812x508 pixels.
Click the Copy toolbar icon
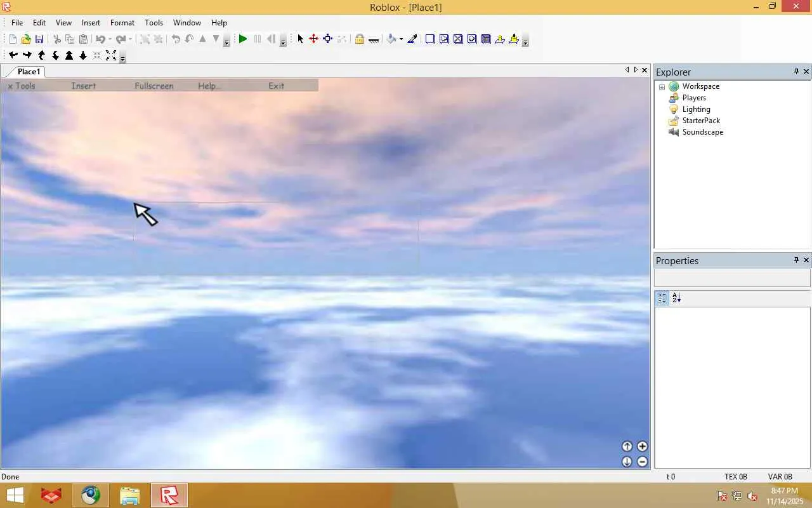[x=70, y=39]
